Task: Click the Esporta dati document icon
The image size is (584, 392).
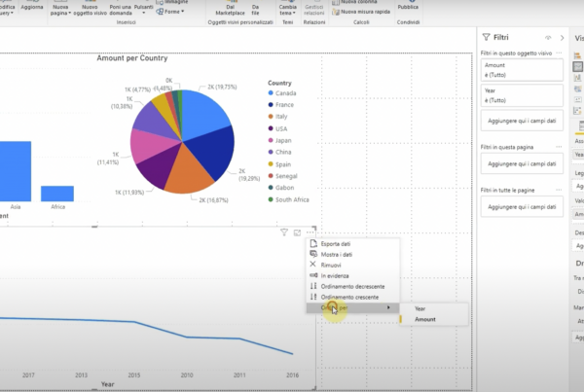Action: click(x=313, y=243)
